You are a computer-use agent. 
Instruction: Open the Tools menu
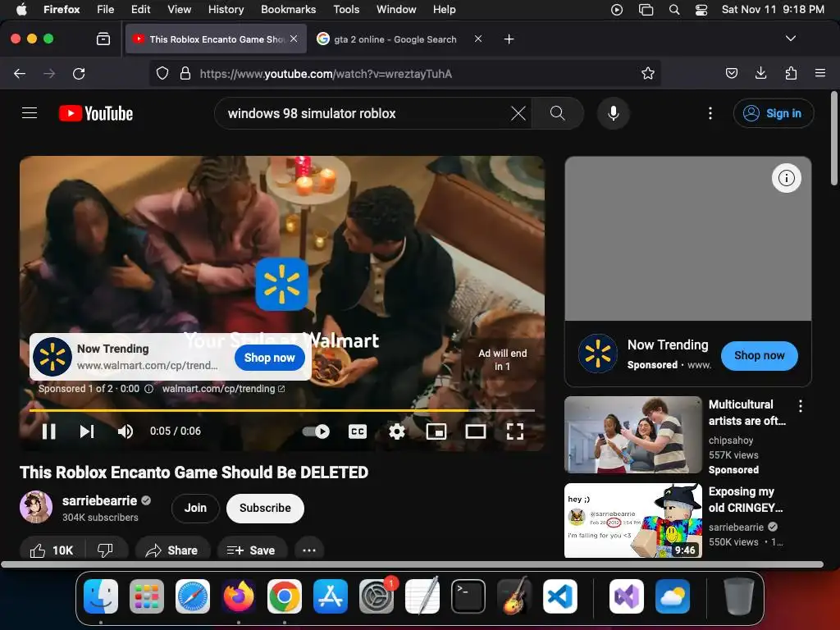coord(346,9)
